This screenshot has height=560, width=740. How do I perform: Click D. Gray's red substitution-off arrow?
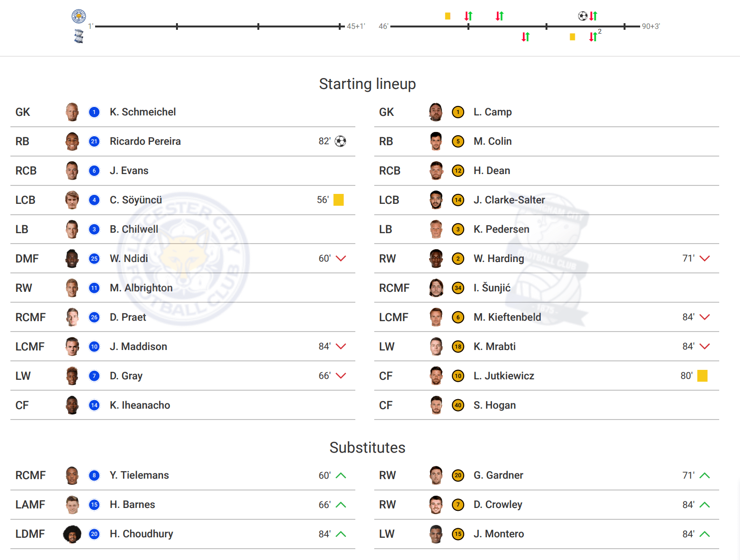coord(341,376)
